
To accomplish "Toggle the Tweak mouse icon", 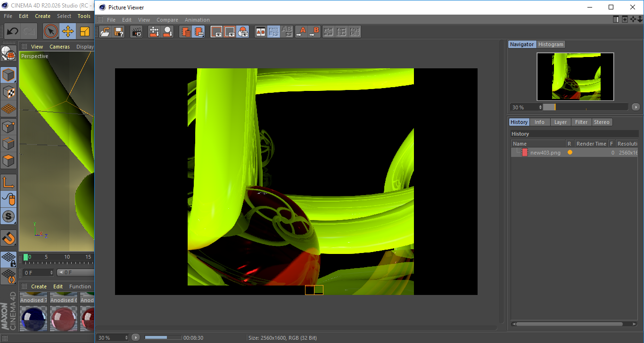I will tap(8, 199).
